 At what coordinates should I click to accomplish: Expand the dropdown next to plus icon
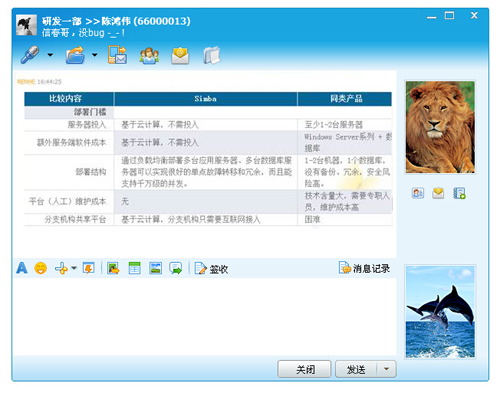click(74, 268)
